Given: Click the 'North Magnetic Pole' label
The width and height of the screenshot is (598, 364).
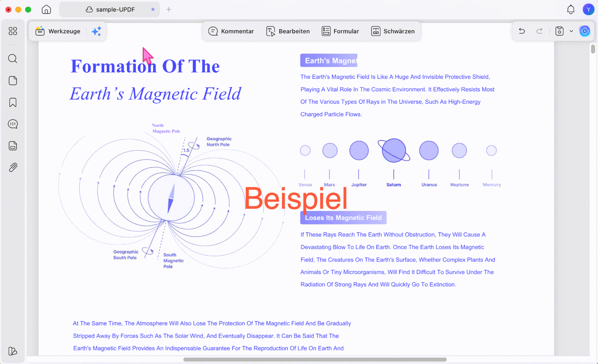Looking at the screenshot, I should point(166,128).
